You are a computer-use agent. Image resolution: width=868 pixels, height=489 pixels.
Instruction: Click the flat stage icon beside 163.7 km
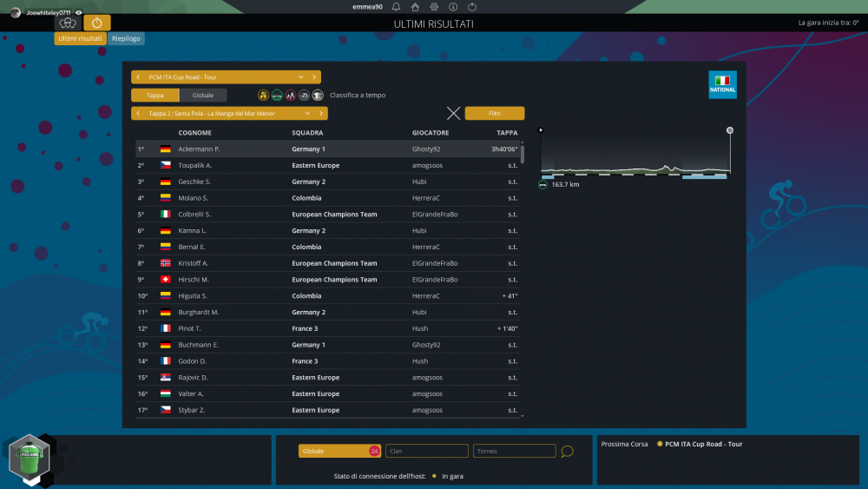click(542, 185)
